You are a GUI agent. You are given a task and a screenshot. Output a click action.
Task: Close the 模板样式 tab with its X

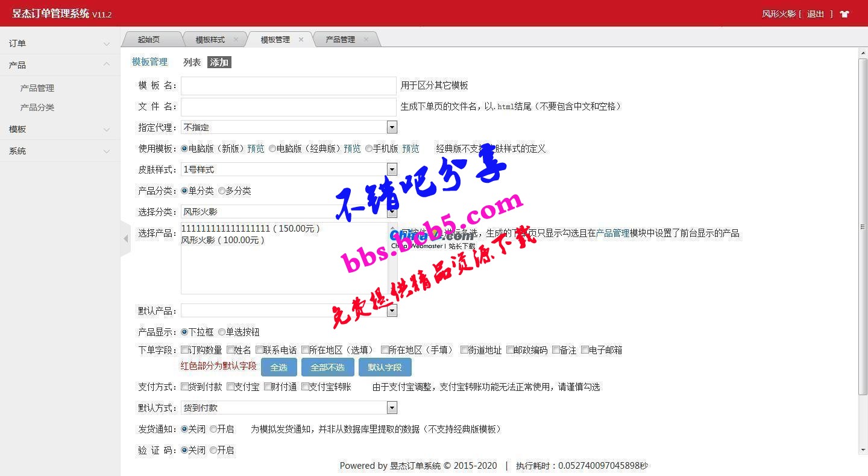coord(236,39)
